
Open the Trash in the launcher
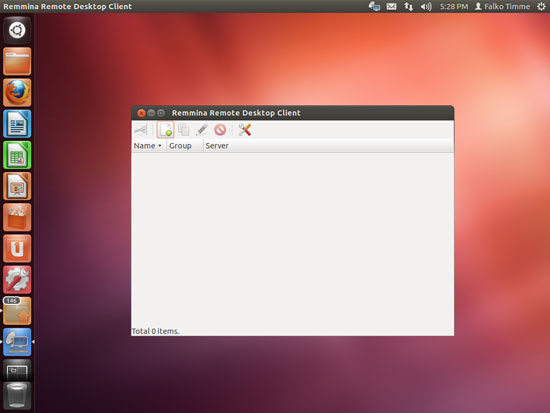[17, 396]
